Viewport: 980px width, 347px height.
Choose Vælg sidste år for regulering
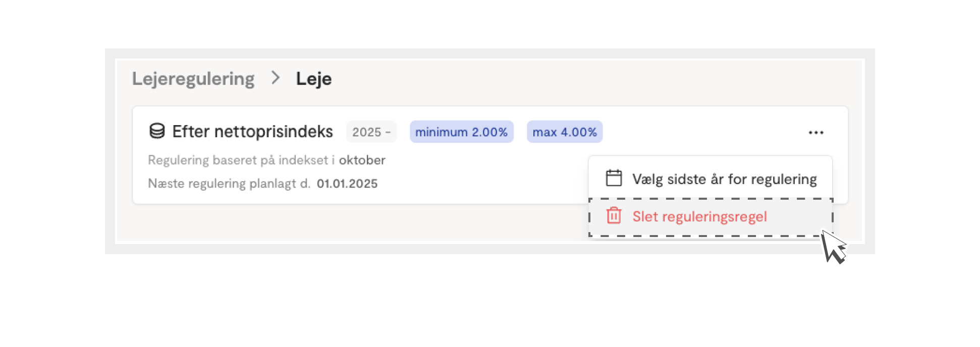[711, 179]
